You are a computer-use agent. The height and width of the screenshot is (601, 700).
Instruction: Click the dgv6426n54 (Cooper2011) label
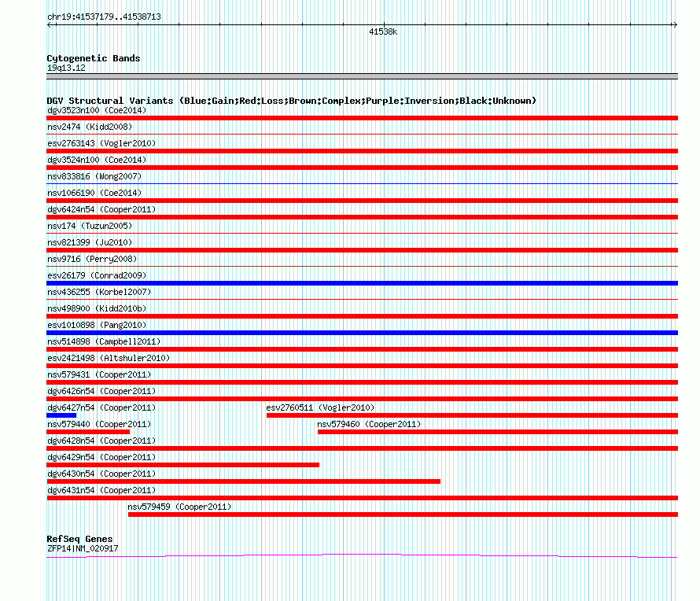[101, 391]
